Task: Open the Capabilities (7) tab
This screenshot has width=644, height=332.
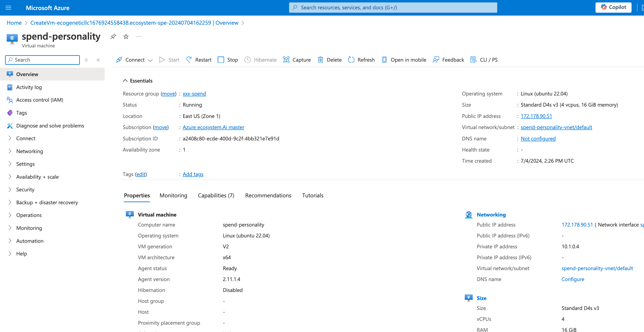Action: 216,195
